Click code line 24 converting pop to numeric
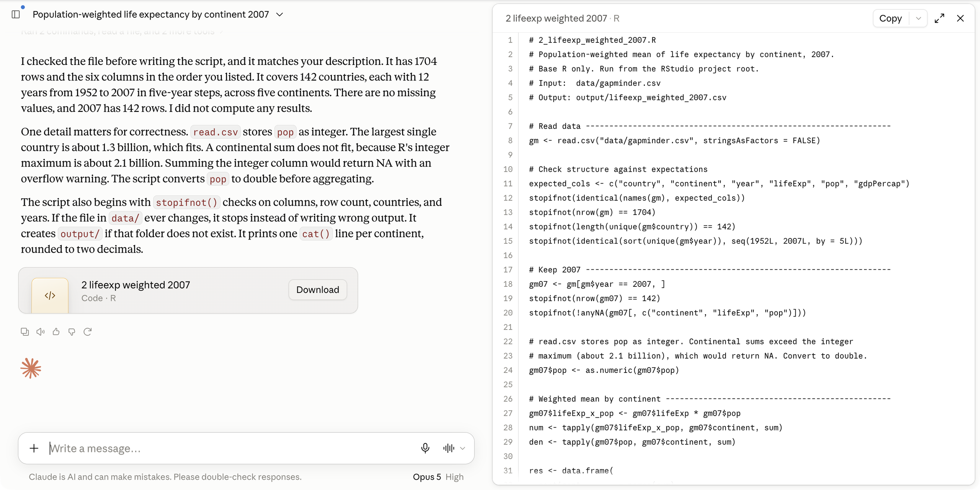 coord(604,370)
